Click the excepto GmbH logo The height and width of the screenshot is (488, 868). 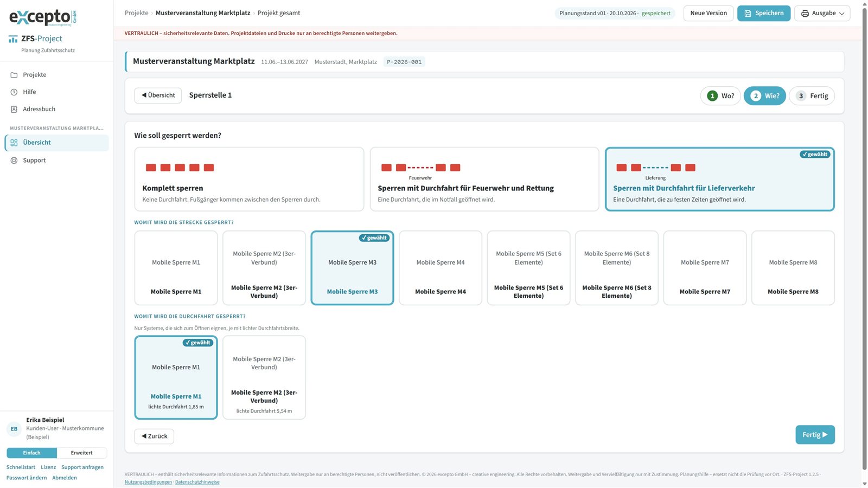point(43,17)
